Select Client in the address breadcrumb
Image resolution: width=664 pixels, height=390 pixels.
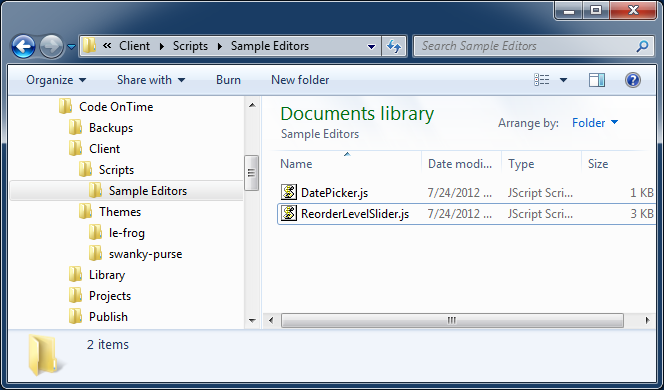click(x=134, y=46)
